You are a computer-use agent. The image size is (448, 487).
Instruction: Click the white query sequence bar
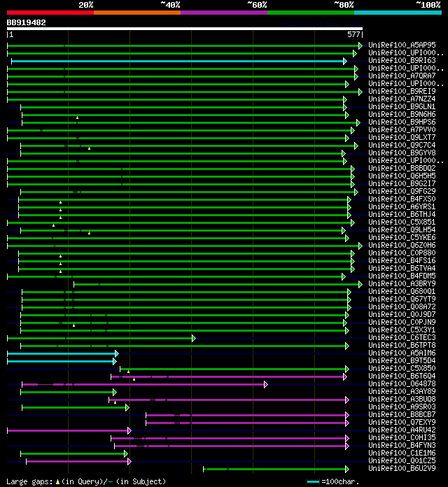pos(185,29)
